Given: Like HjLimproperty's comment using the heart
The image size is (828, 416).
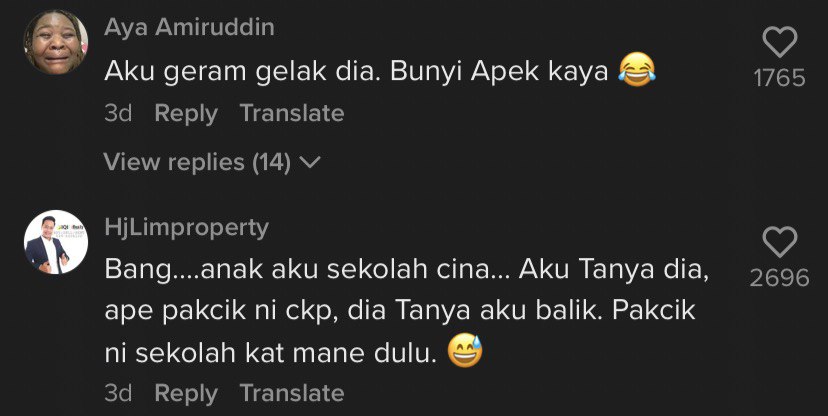Looking at the screenshot, I should (x=780, y=242).
